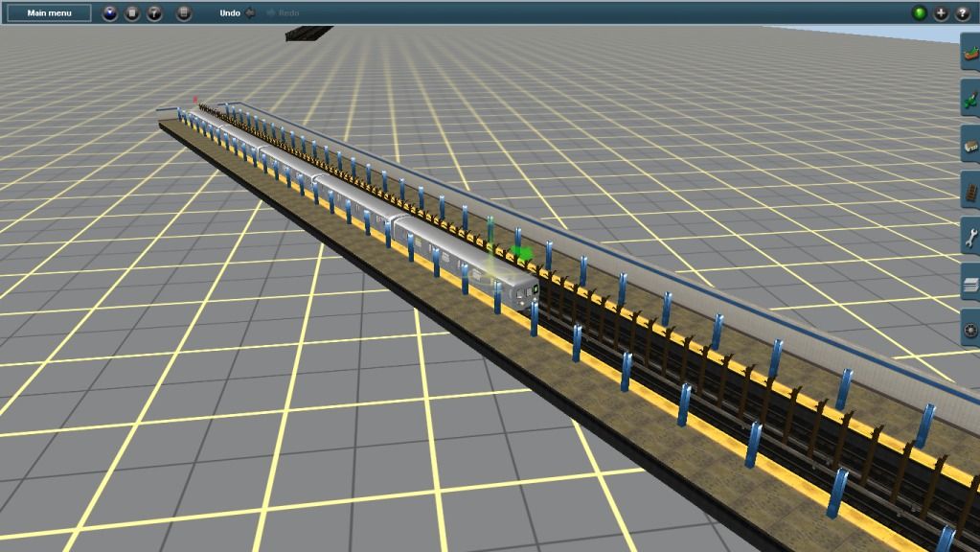
Task: Click the blue globe icon in top toolbar
Action: tap(110, 12)
